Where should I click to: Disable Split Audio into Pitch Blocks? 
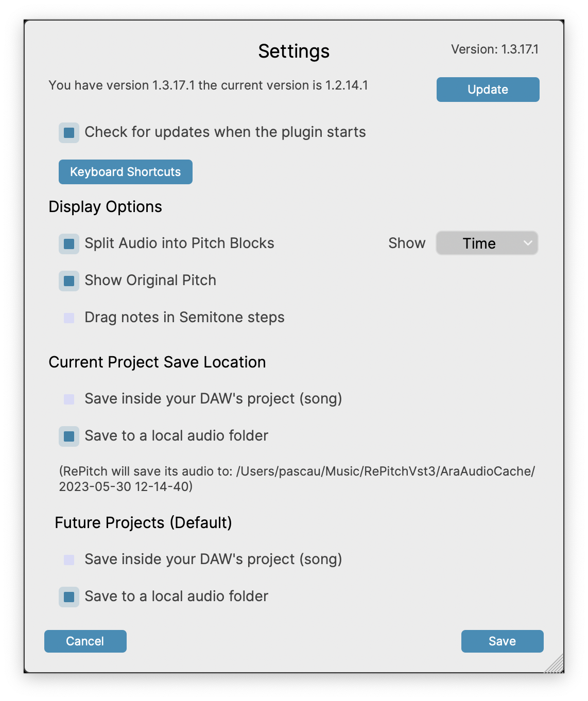[69, 243]
